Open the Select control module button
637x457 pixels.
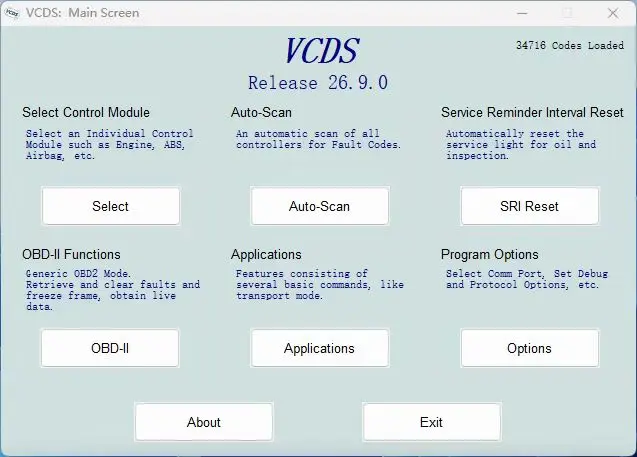[110, 206]
